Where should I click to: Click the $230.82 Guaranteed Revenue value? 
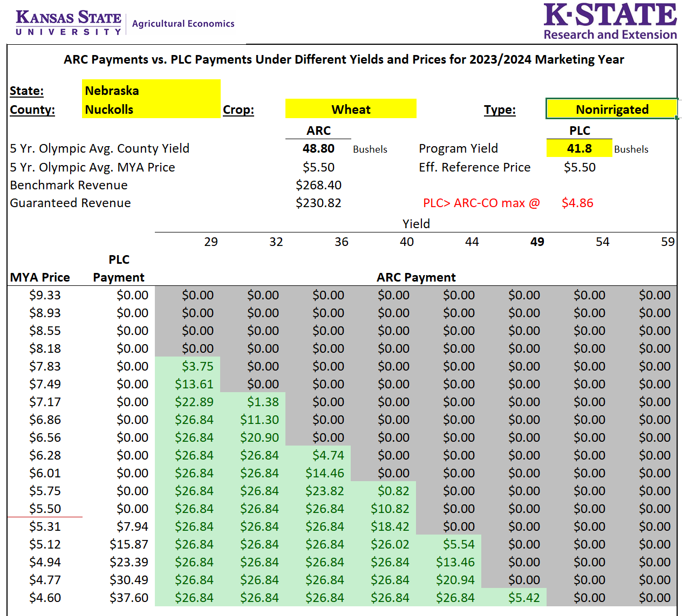coord(318,203)
